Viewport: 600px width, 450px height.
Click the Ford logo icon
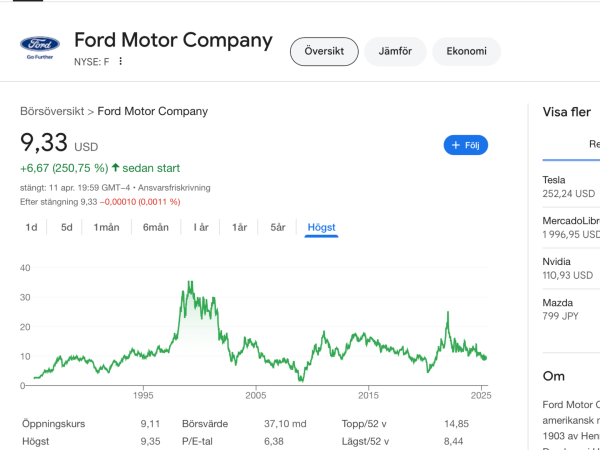coord(40,48)
